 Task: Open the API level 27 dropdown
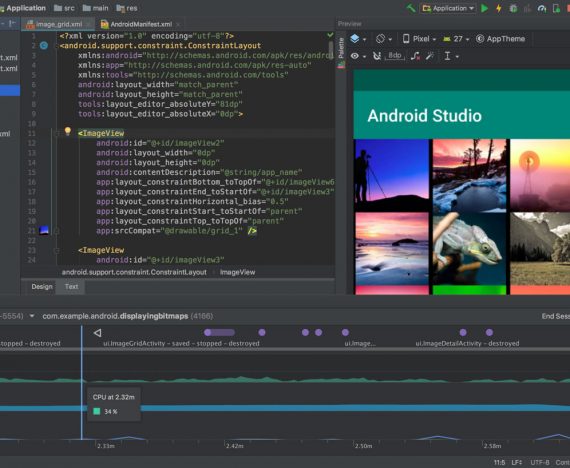(x=456, y=39)
